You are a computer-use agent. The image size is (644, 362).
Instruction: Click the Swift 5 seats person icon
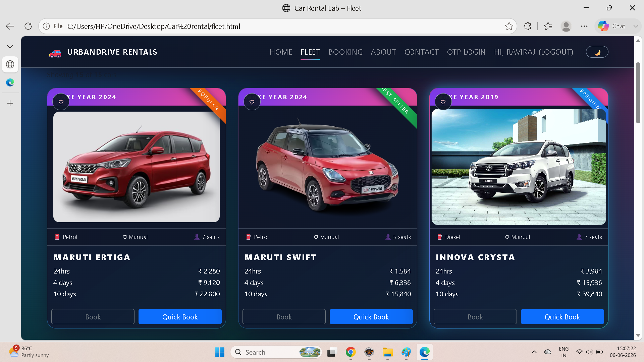(388, 237)
